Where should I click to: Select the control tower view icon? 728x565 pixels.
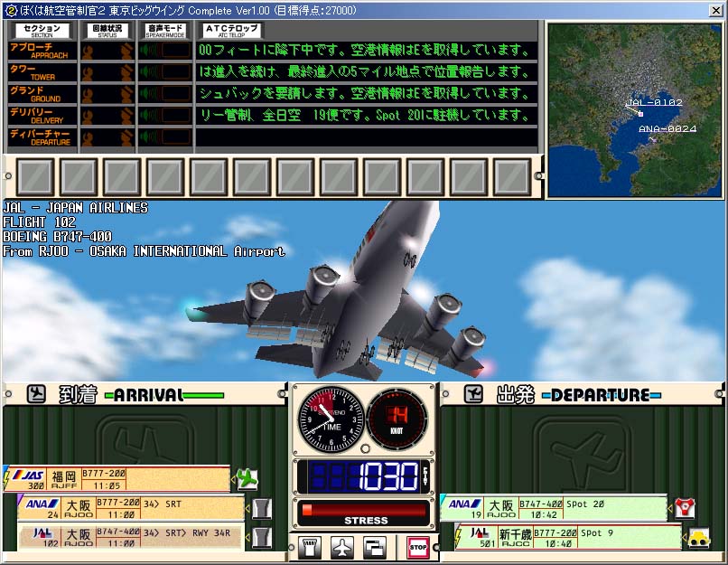[310, 547]
